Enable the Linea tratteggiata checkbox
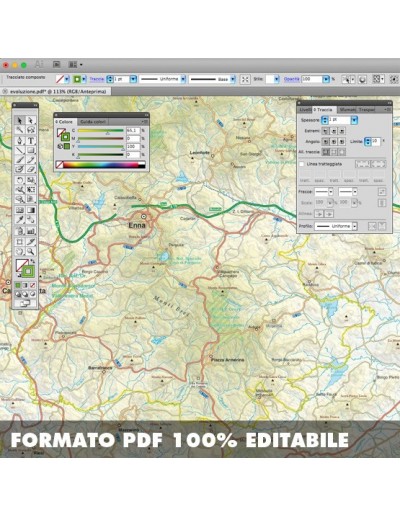400x517 pixels. point(302,164)
